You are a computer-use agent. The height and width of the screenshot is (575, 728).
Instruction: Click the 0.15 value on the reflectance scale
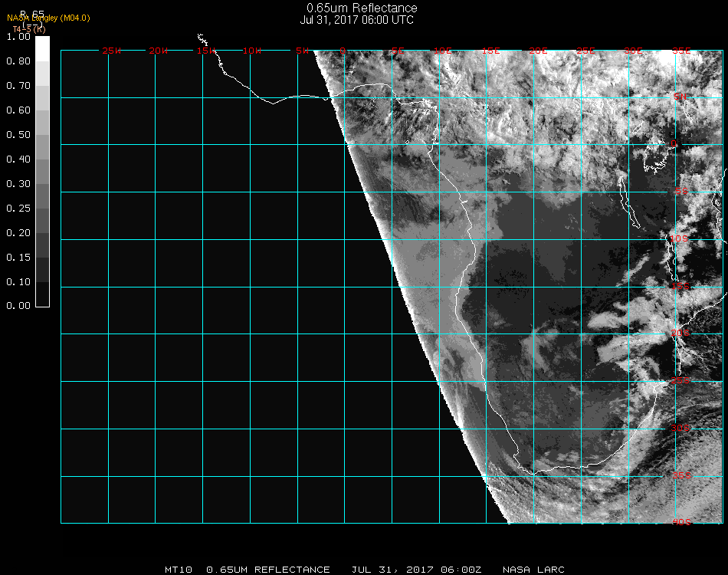[x=18, y=258]
